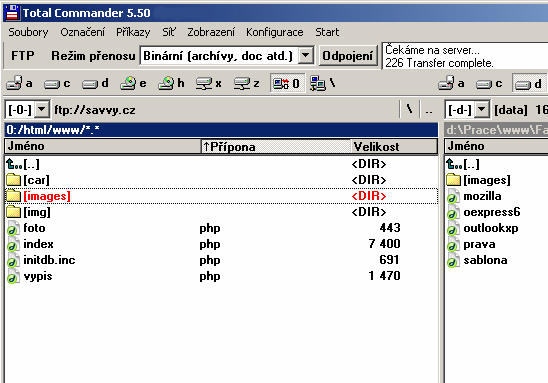Image resolution: width=548 pixels, height=383 pixels.
Task: Open the Zobrazení menu
Action: click(x=211, y=32)
